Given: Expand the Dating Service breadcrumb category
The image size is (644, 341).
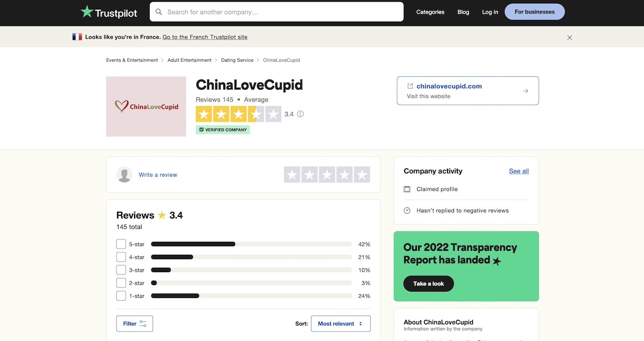Looking at the screenshot, I should [237, 60].
